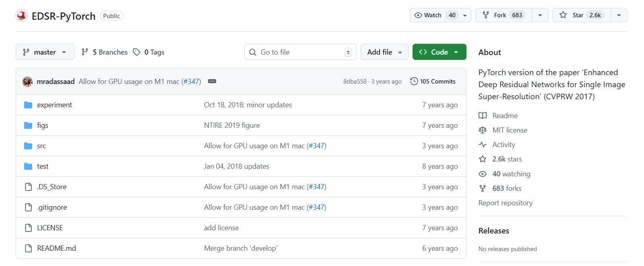Open 'add license' commit message

point(221,228)
